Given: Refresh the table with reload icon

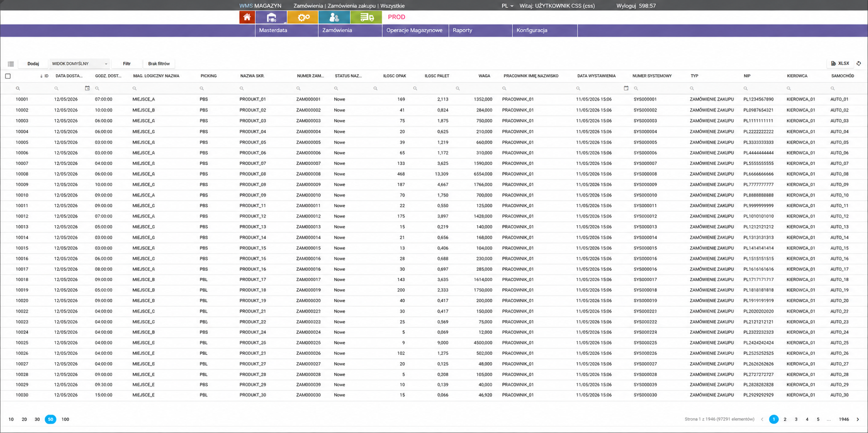Looking at the screenshot, I should coord(859,64).
